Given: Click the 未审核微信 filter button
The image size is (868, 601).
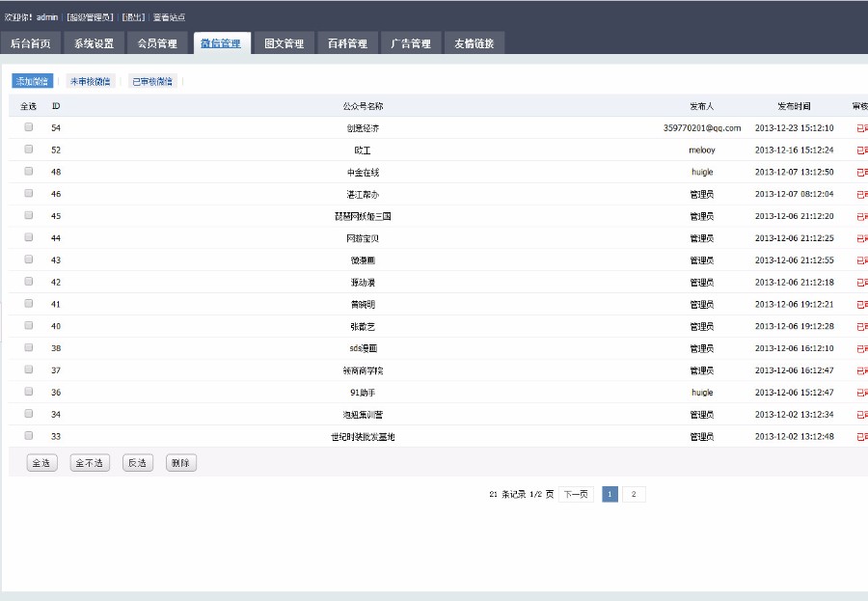Looking at the screenshot, I should 90,81.
